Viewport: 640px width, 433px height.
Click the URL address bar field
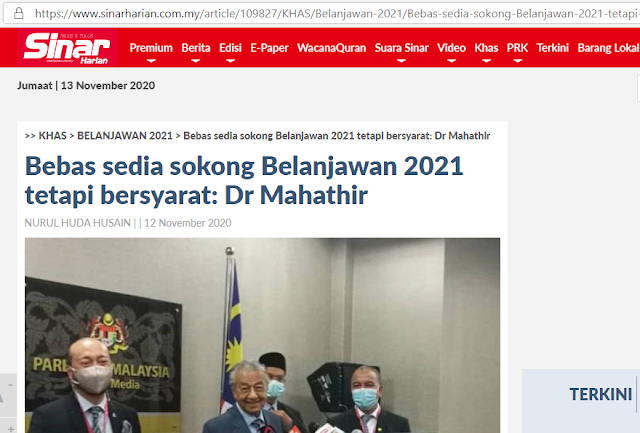[x=335, y=14]
